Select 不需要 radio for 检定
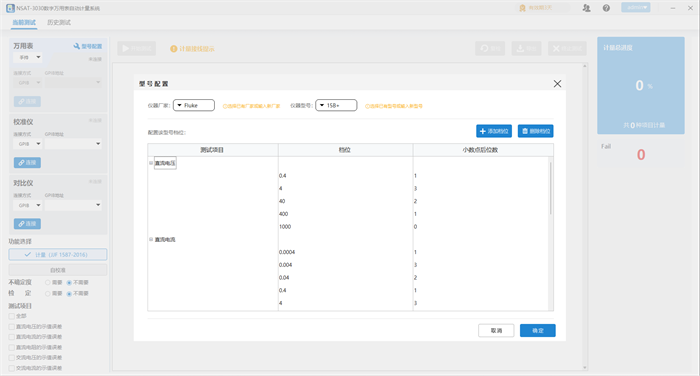Viewport: 700px width, 376px height. (x=69, y=293)
